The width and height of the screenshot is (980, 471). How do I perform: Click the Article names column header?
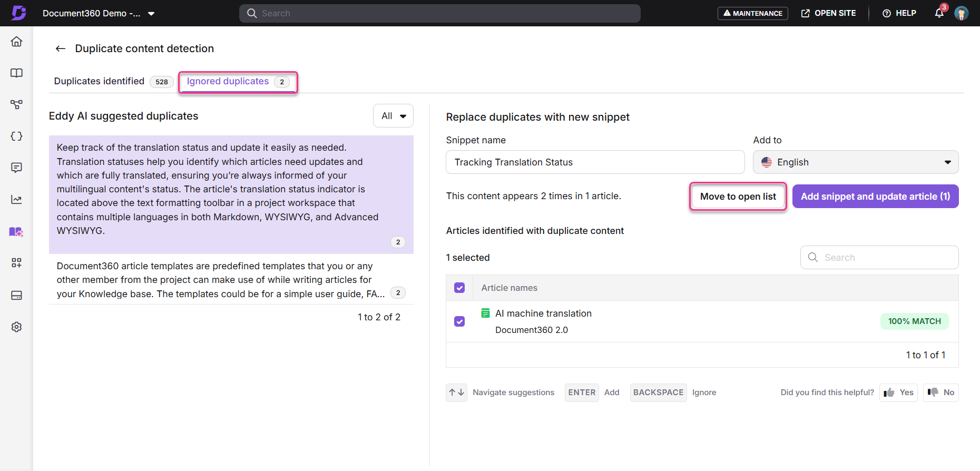click(509, 288)
